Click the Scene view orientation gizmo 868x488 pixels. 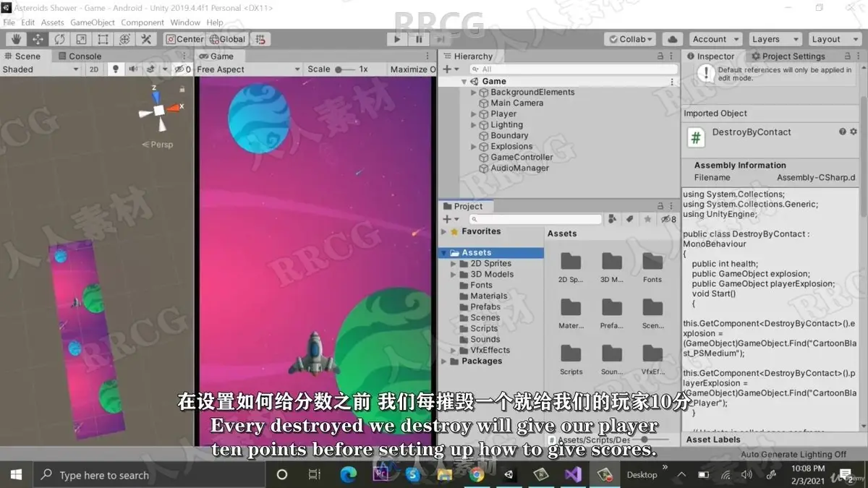pyautogui.click(x=159, y=110)
